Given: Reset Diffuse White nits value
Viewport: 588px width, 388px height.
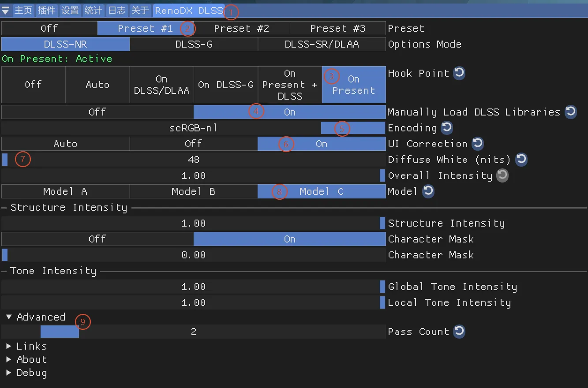Looking at the screenshot, I should [x=521, y=160].
